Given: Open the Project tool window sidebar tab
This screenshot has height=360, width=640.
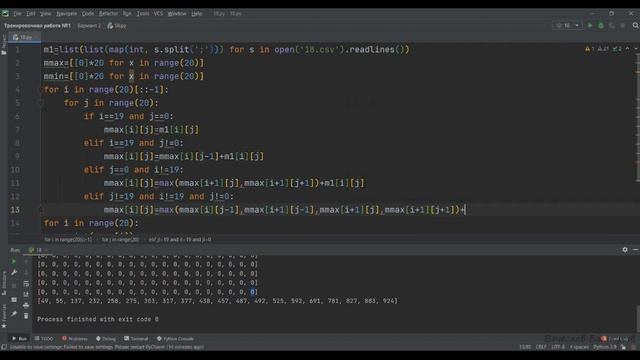Looking at the screenshot, I should coord(4,44).
